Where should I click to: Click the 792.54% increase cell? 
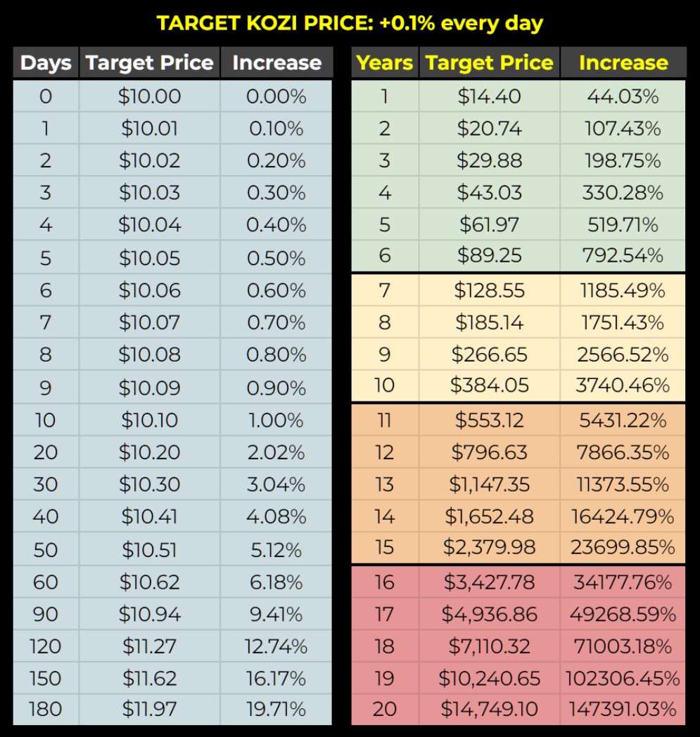point(623,255)
